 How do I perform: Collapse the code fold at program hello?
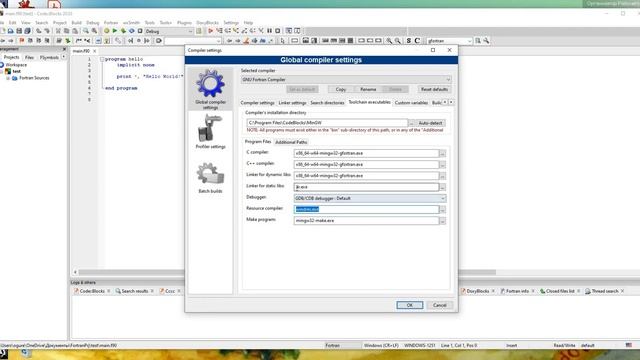point(102,59)
